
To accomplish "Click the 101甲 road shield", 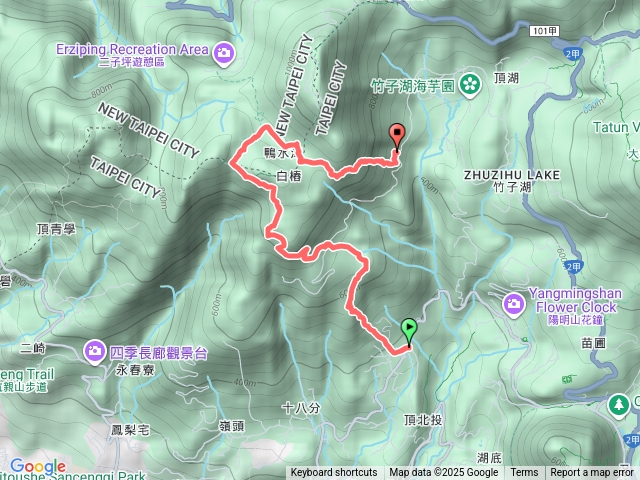I will (544, 31).
